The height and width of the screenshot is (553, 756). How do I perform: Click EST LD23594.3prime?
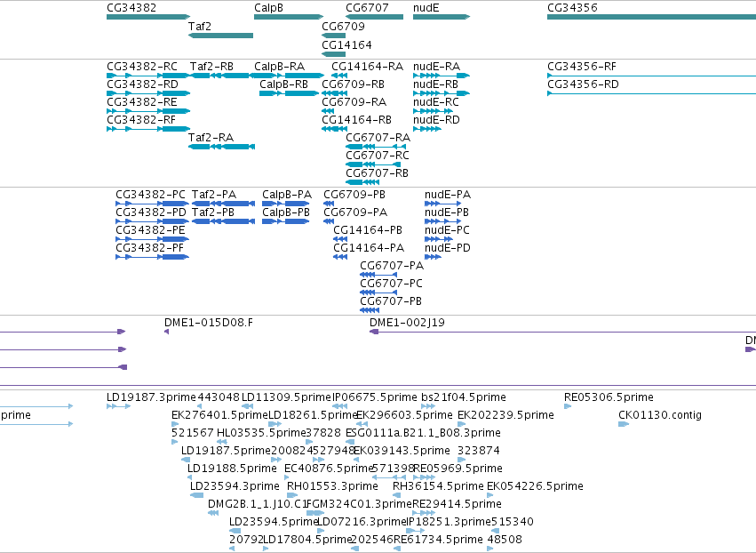tap(196, 495)
